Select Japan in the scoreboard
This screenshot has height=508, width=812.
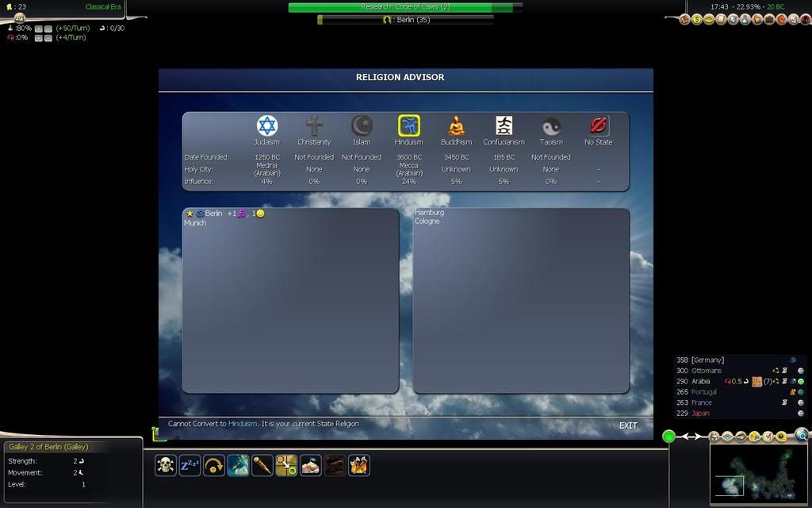tap(701, 413)
